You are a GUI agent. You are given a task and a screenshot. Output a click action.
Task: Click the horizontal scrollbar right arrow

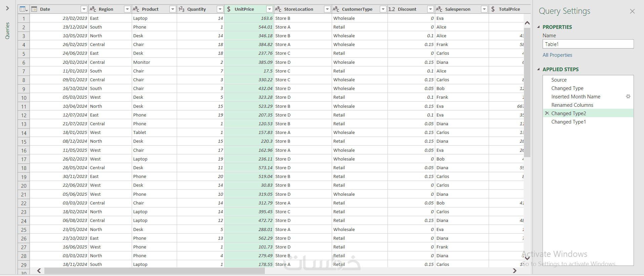[514, 271]
